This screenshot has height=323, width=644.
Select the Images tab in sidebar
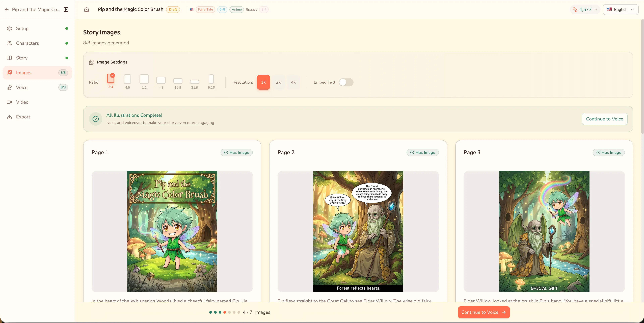(23, 73)
